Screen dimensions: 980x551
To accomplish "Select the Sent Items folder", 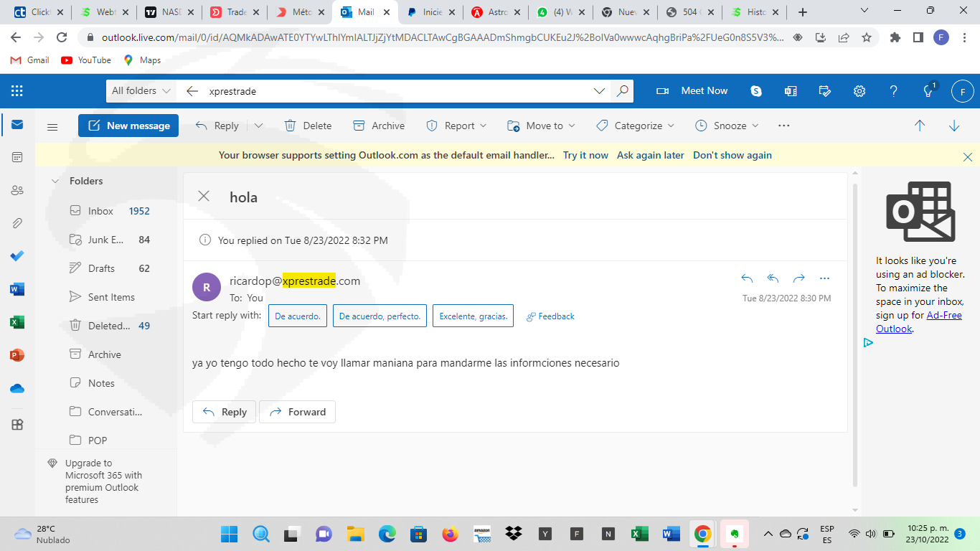I will point(111,297).
